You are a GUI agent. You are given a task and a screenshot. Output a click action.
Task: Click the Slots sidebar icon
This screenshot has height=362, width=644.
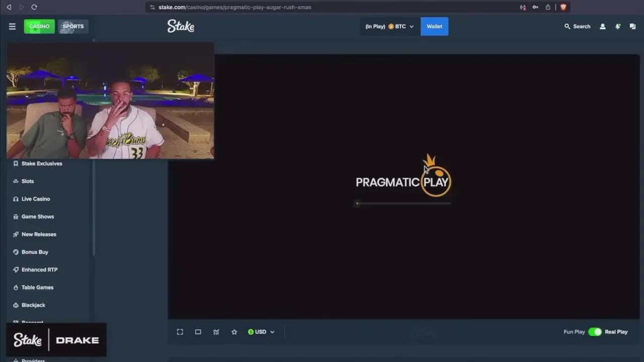[16, 181]
